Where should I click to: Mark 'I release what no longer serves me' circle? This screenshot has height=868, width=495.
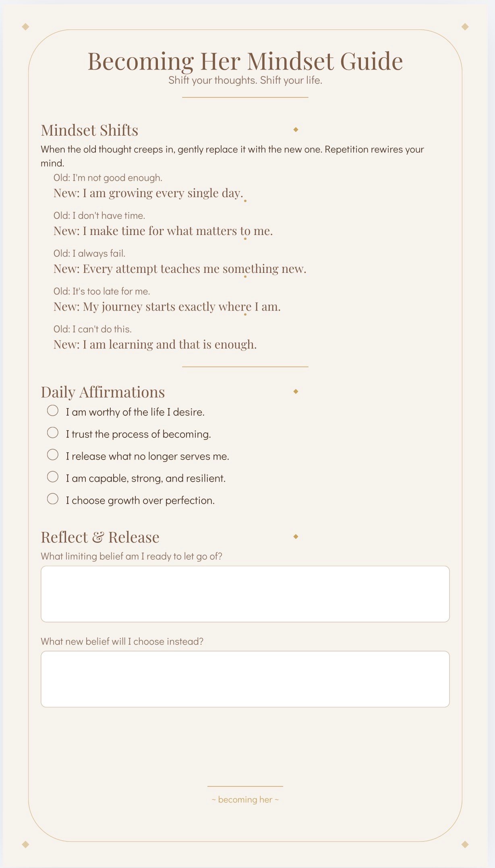coord(53,455)
